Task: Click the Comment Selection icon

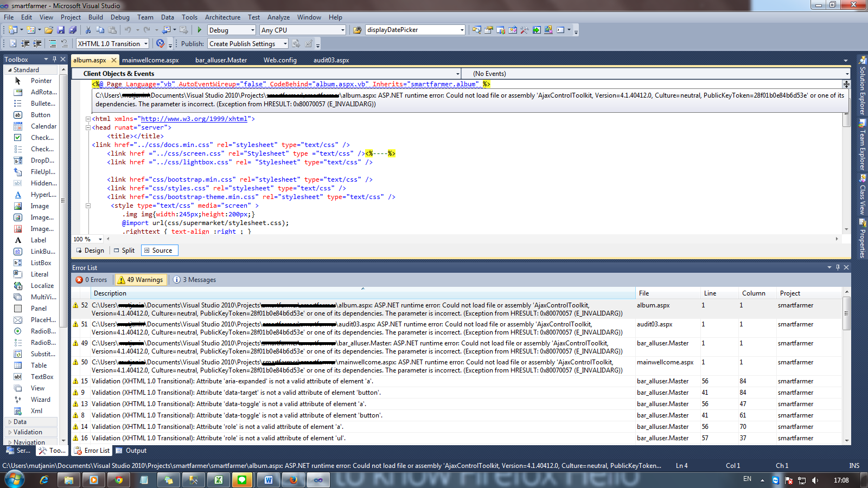Action: [53, 43]
